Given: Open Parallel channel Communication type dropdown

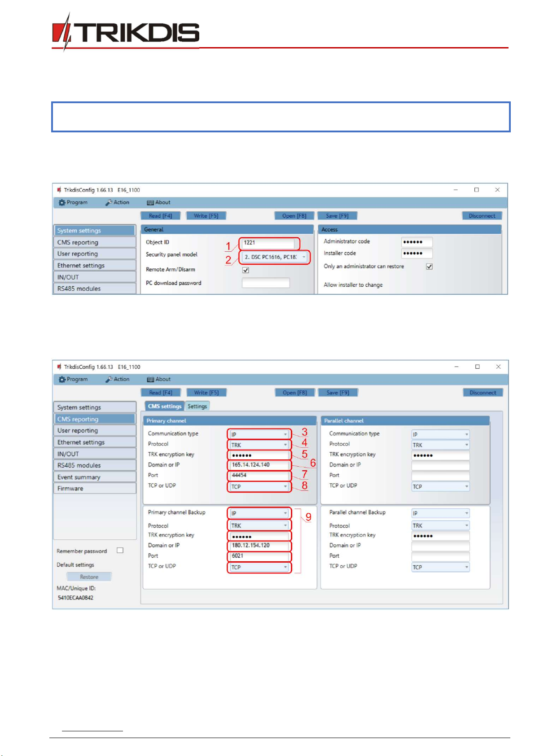Looking at the screenshot, I should tap(440, 434).
